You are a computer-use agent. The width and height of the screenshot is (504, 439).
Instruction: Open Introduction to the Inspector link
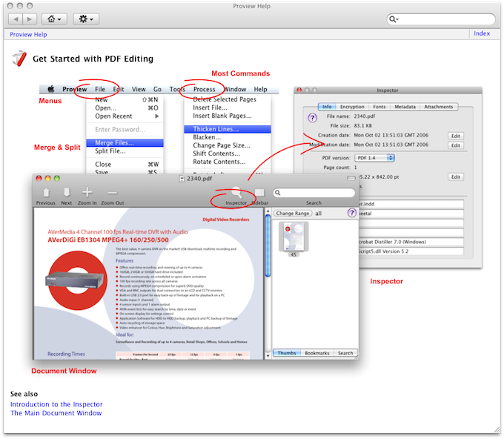(56, 404)
